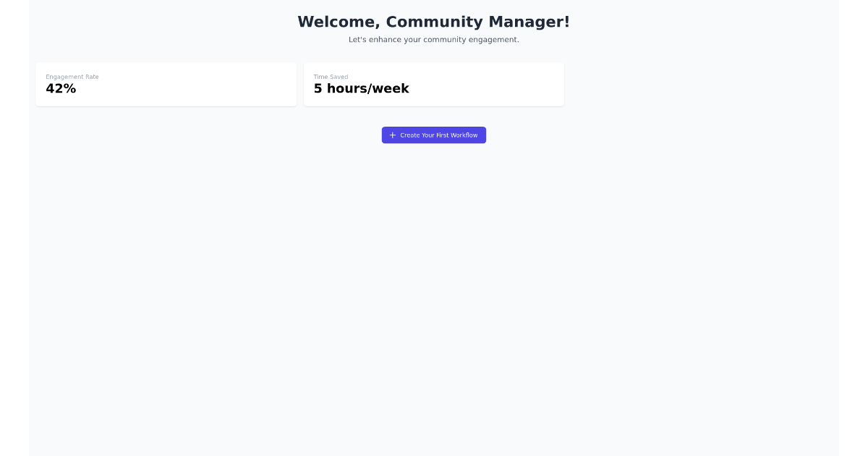Click the Welcome, Community Manager heading
Screen dimensions: 868x456
tap(434, 22)
